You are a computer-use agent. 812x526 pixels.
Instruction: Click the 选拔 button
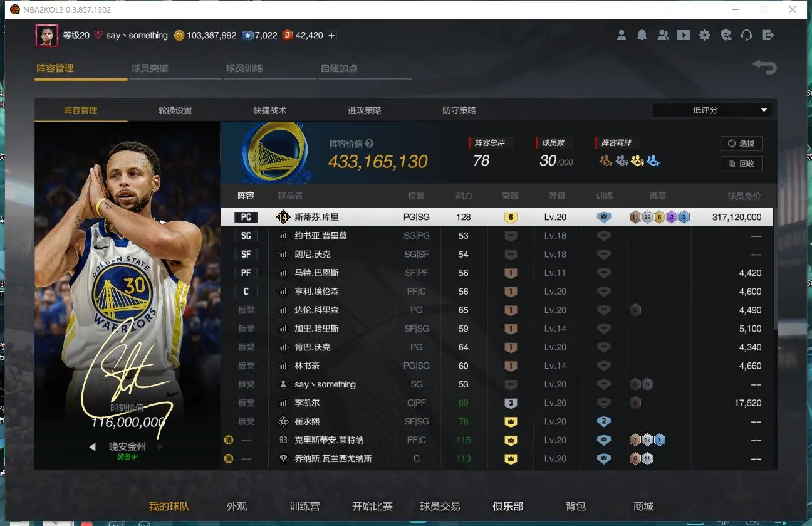pos(741,144)
